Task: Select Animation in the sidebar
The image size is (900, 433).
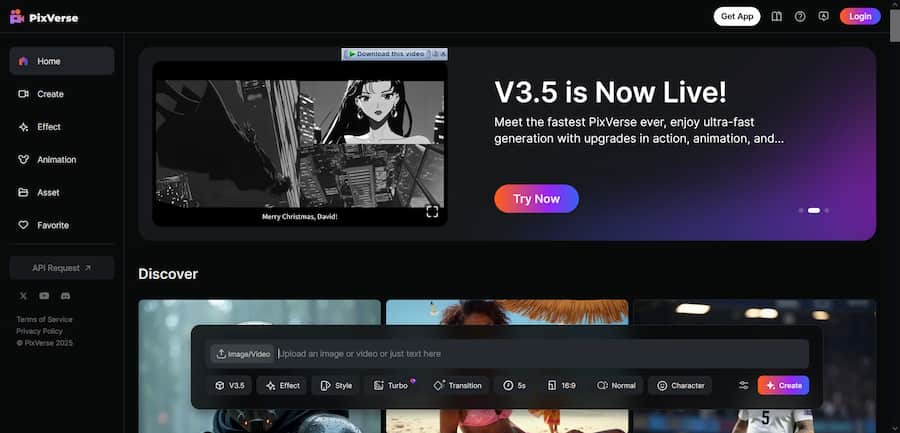Action: click(62, 160)
